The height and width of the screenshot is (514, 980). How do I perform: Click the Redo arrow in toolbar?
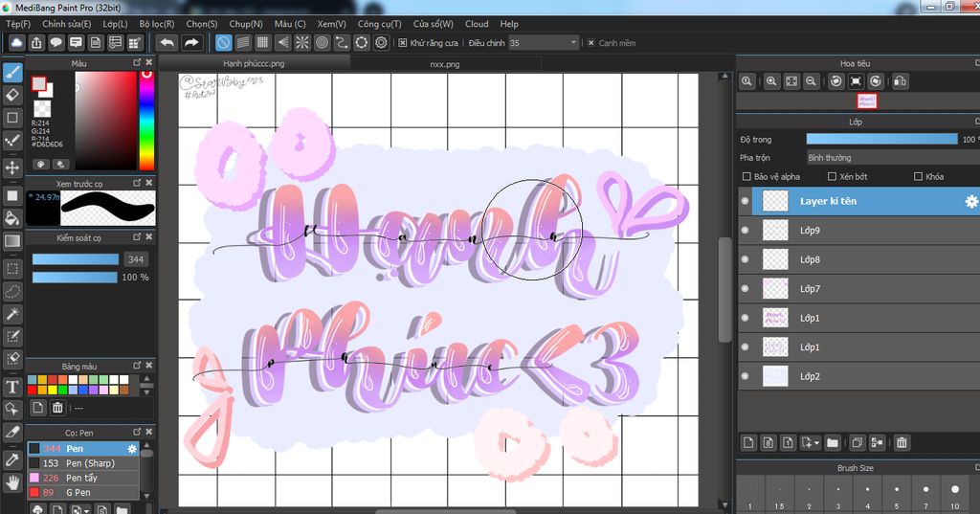[x=191, y=42]
